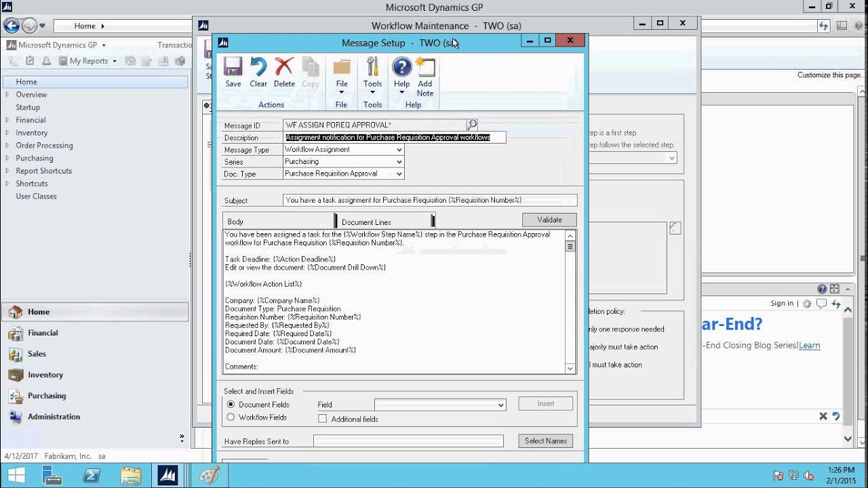The image size is (868, 488).
Task: Click the Dynamics GP taskbar icon
Action: (167, 475)
